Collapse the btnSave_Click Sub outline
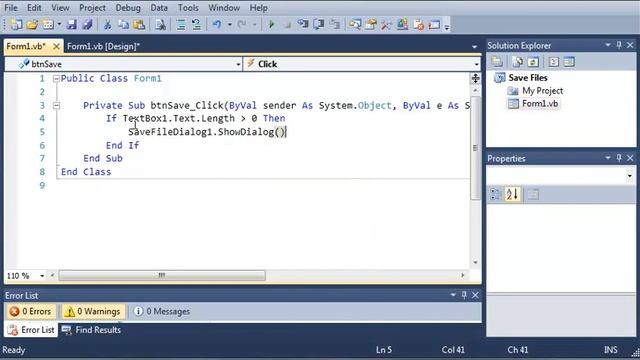640x360 pixels. [x=56, y=106]
